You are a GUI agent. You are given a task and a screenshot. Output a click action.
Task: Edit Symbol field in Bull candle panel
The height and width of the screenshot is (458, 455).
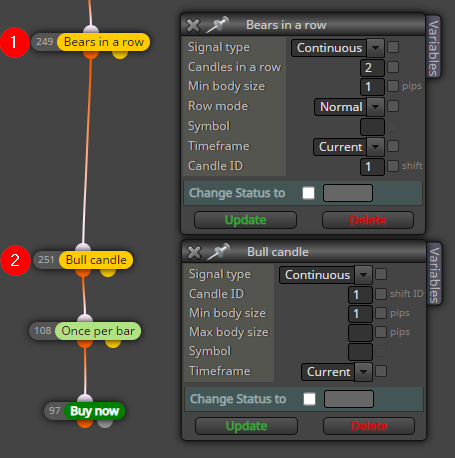(360, 352)
